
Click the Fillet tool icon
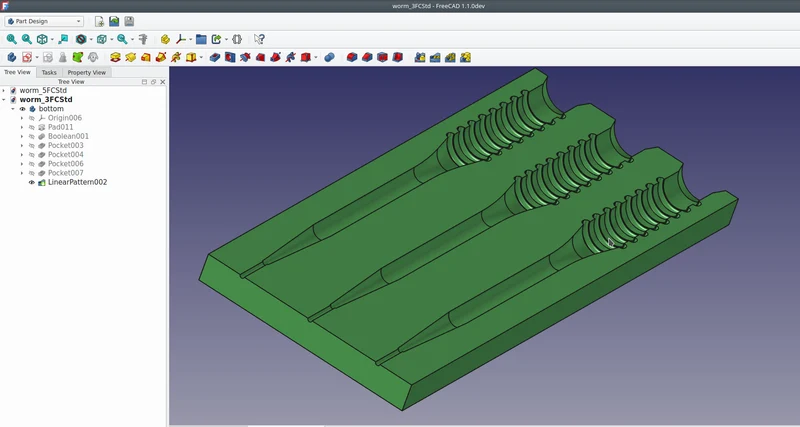coord(352,57)
